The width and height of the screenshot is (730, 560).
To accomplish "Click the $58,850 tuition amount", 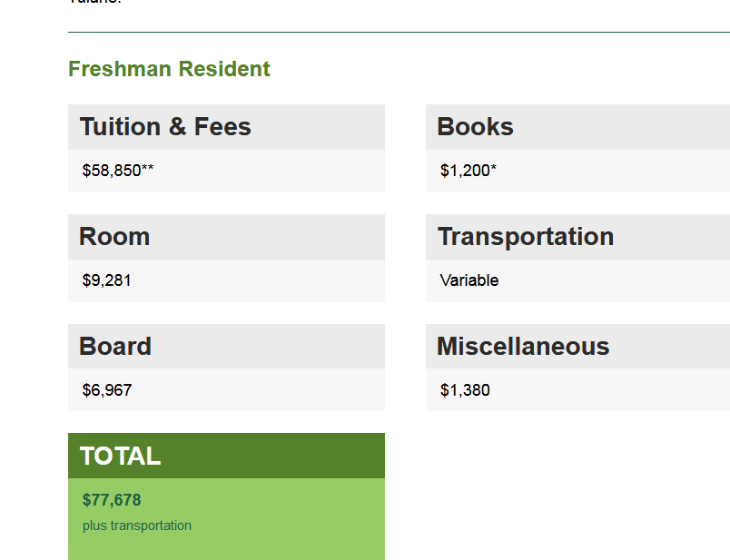I will (x=111, y=171).
